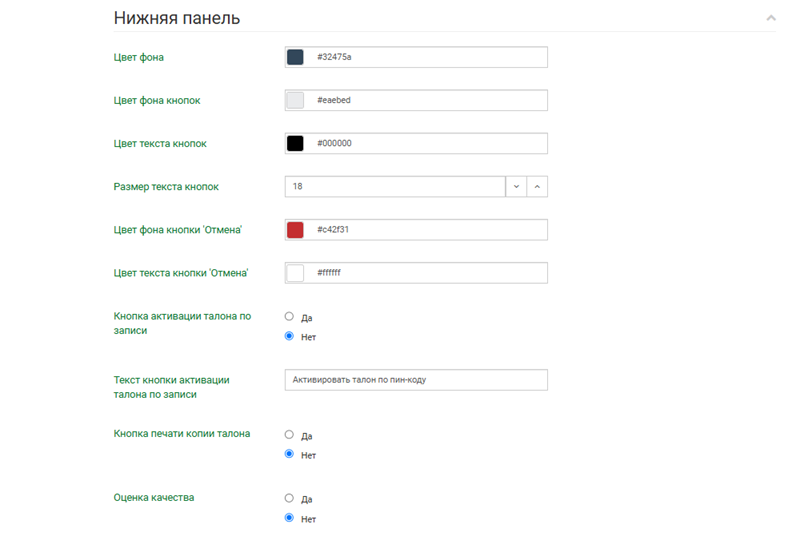Viewport: 788px width, 544px height.
Task: Choose 'Нет' for 'Кнопка печати копии талона'
Action: pyautogui.click(x=290, y=455)
